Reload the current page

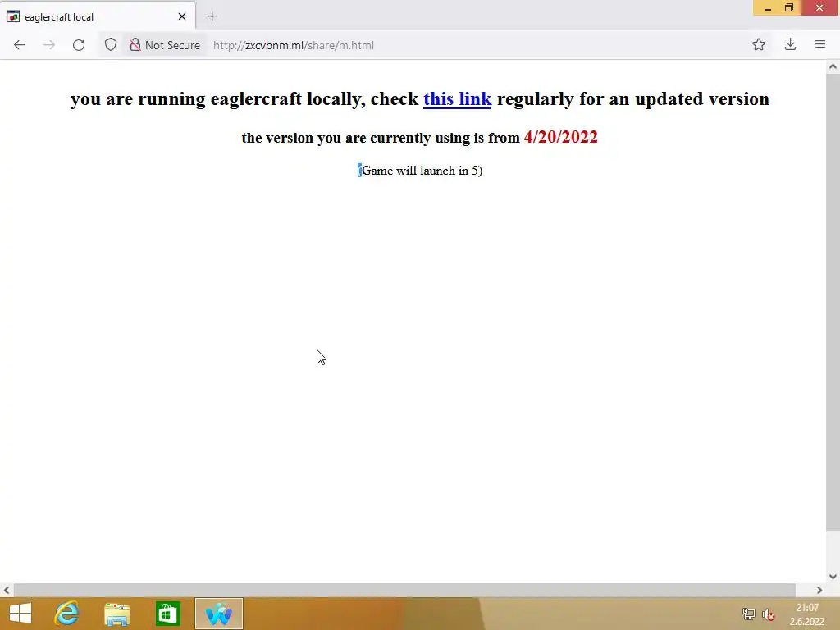coord(79,45)
